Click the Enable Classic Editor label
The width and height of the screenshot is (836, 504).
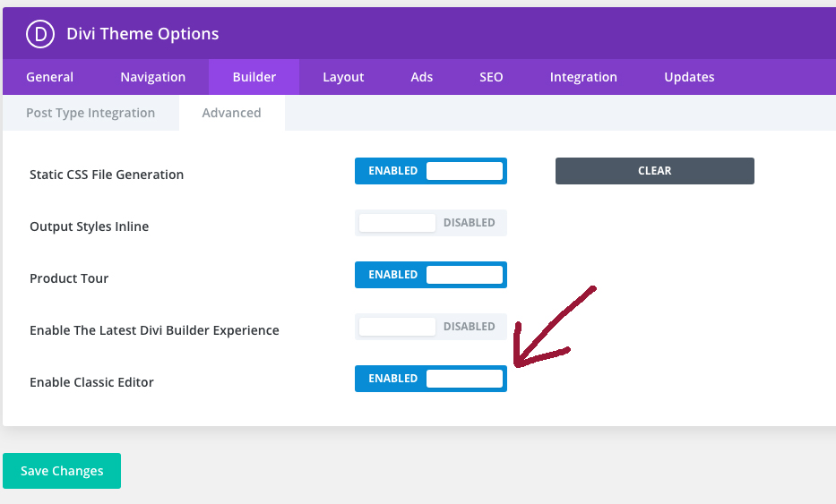[91, 382]
